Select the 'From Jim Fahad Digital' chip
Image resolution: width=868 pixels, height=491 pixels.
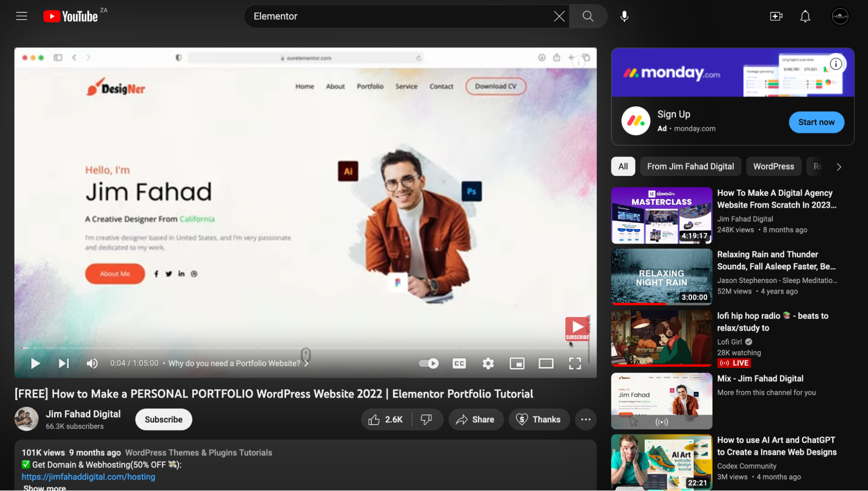(690, 166)
